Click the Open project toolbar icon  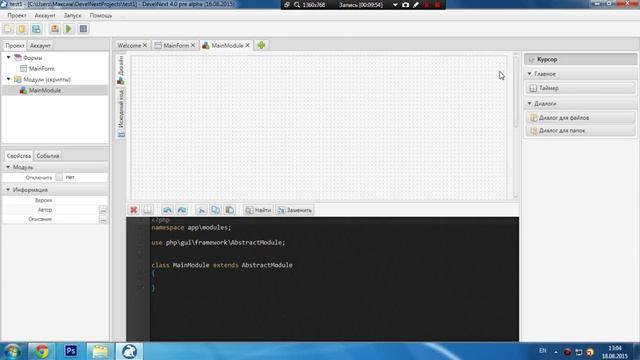pos(22,29)
